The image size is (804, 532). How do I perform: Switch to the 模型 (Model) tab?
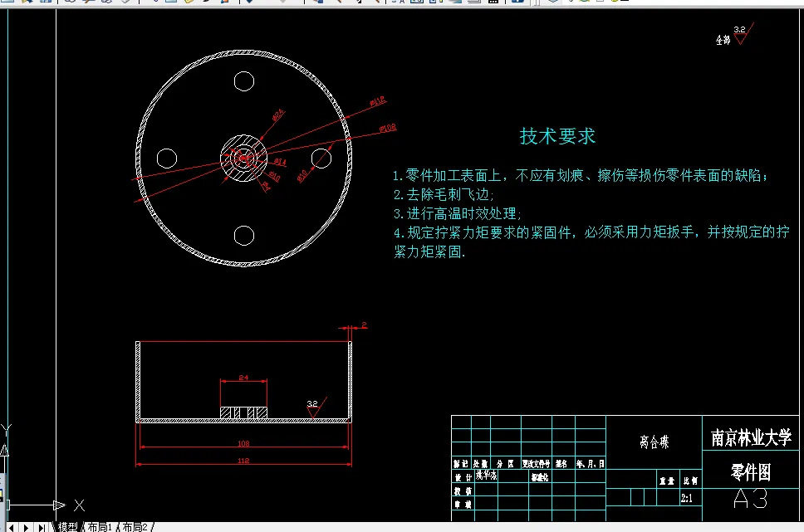[x=69, y=525]
